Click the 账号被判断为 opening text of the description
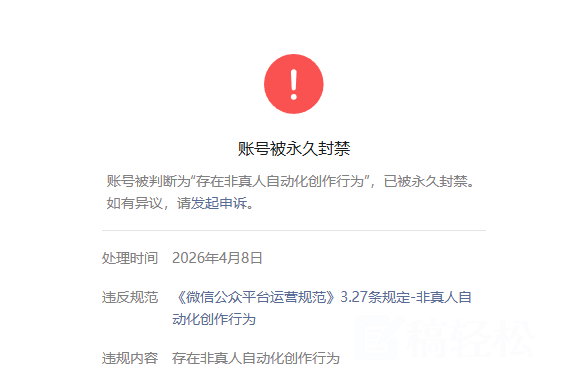Viewport: 565px width, 392px height. point(148,181)
